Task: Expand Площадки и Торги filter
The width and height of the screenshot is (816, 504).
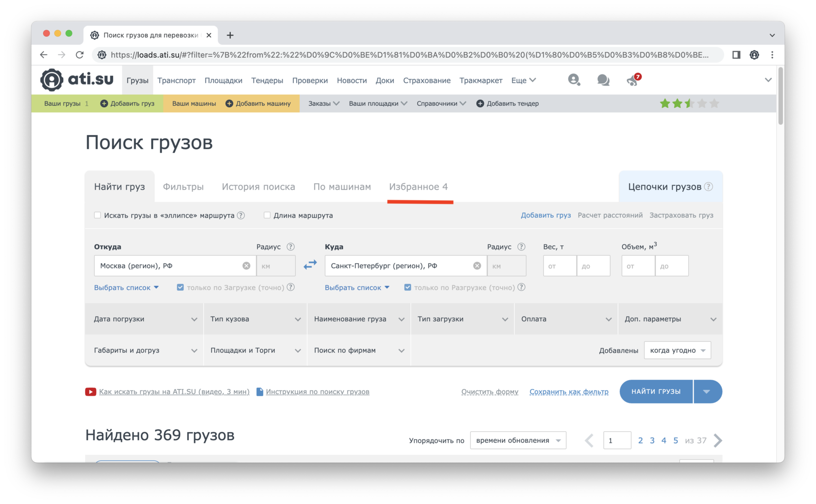Action: point(255,350)
